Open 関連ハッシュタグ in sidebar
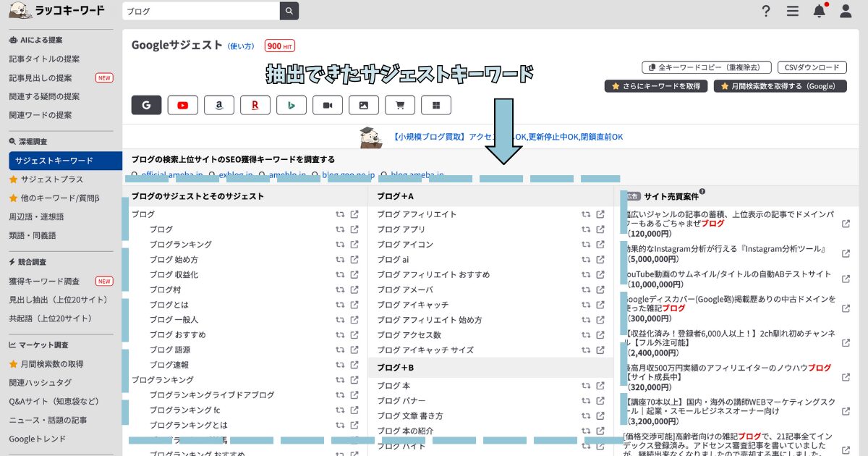This screenshot has height=456, width=868. (x=41, y=382)
